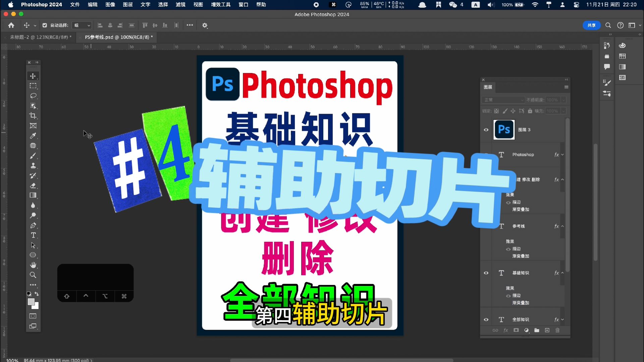
Task: Select the Zoom tool
Action: [33, 275]
